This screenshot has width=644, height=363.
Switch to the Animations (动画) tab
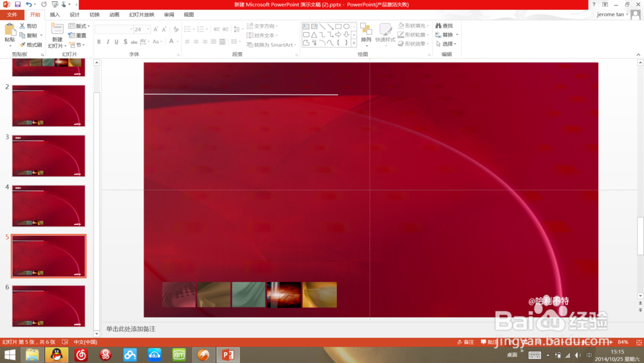[x=114, y=14]
